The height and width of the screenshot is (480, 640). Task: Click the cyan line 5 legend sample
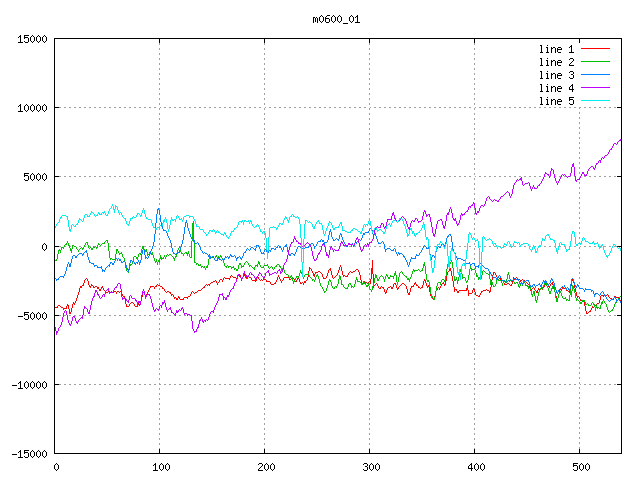click(595, 101)
